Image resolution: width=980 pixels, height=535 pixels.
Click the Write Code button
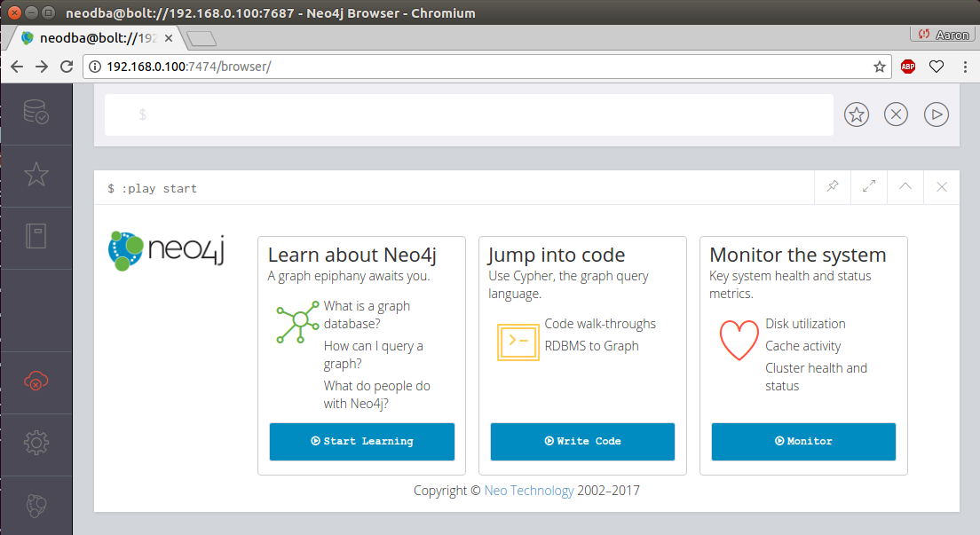[582, 441]
